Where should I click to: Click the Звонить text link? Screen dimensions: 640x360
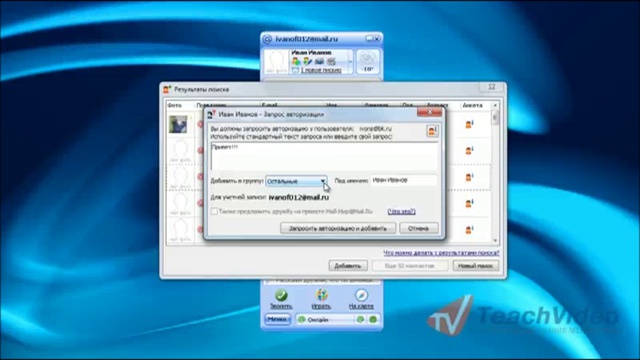click(281, 306)
